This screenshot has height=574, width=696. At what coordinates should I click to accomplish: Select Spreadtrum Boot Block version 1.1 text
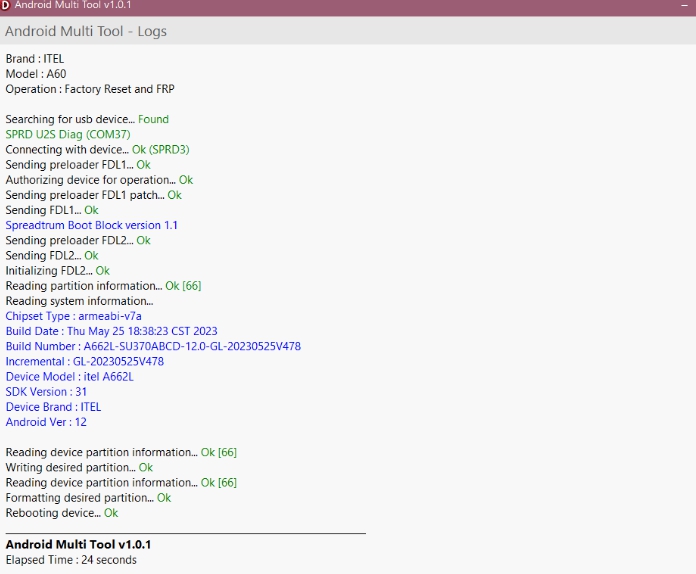(92, 225)
